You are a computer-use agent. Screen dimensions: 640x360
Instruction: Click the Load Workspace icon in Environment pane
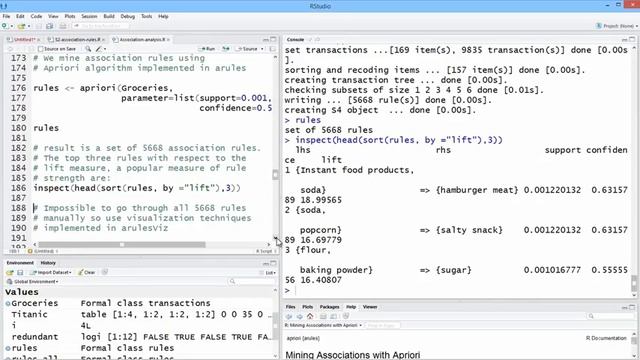coord(10,272)
